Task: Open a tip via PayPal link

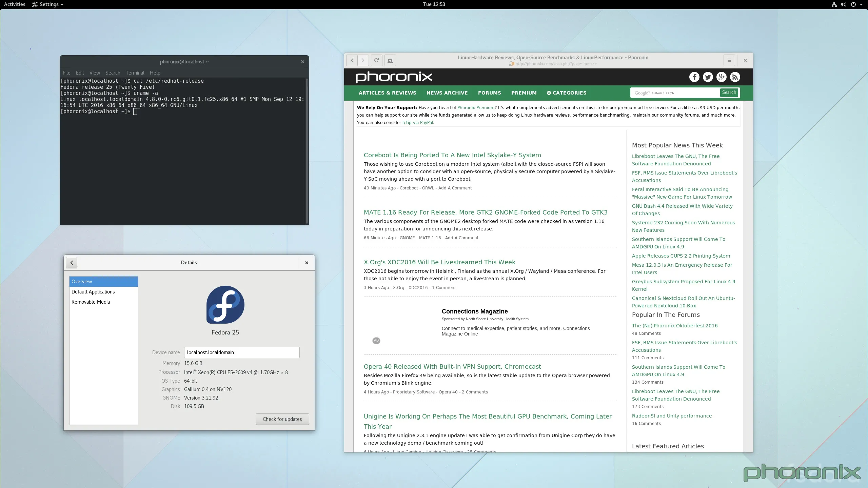Action: [418, 123]
